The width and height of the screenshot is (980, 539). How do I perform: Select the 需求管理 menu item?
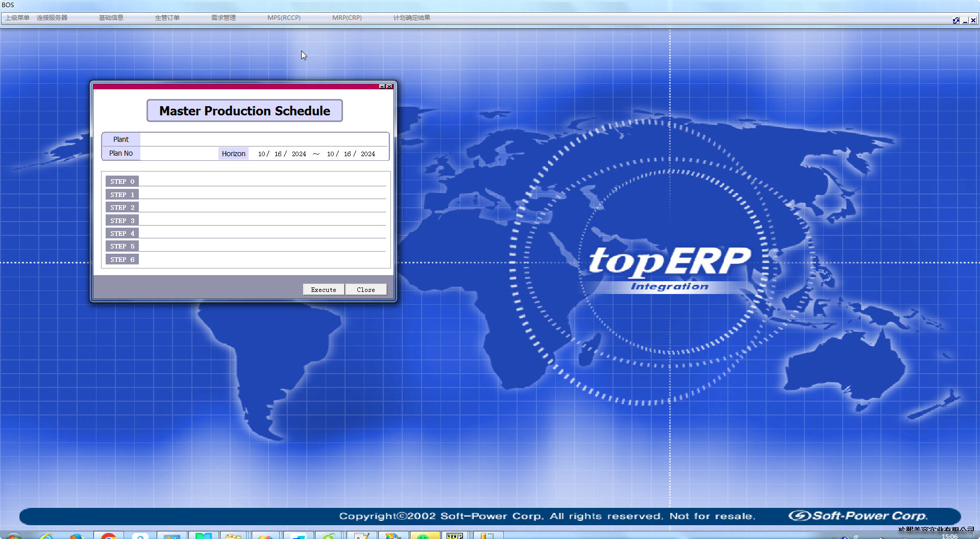pyautogui.click(x=223, y=18)
